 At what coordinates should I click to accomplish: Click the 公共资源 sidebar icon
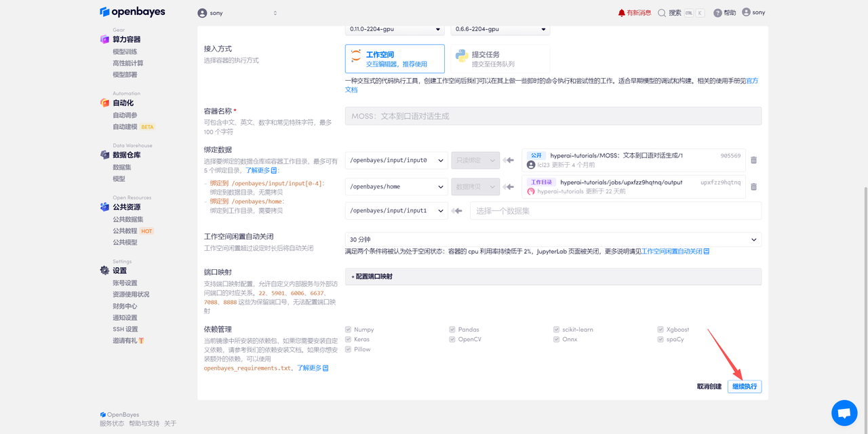coord(104,207)
